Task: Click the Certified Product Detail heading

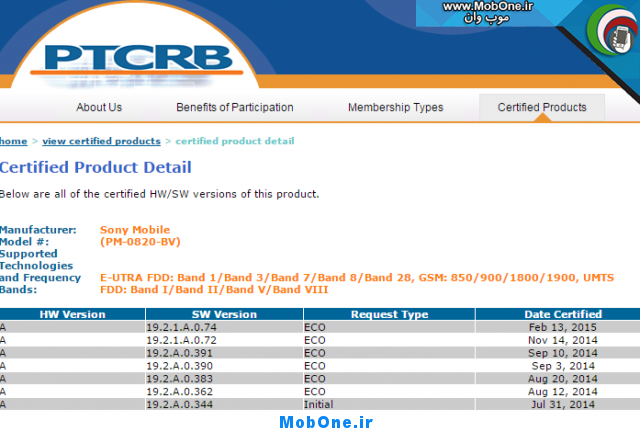Action: pos(96,167)
